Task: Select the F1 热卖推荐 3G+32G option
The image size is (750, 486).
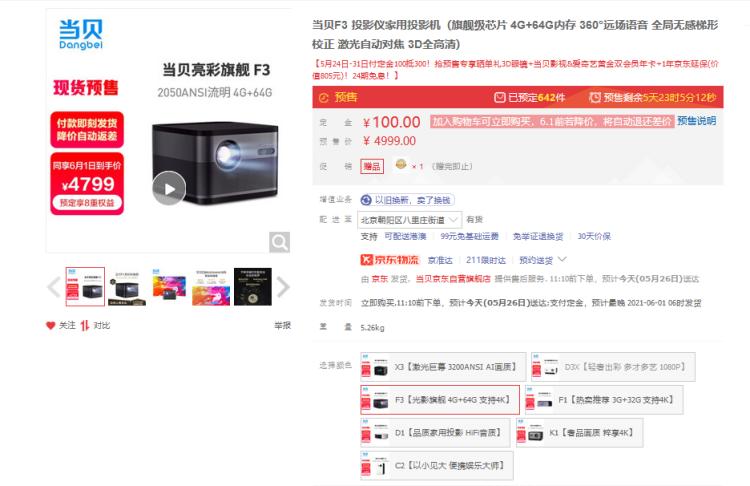Action: tap(604, 399)
